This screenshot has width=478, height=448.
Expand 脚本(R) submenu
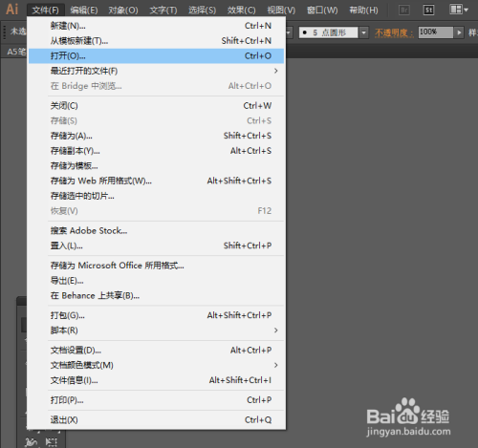156,331
